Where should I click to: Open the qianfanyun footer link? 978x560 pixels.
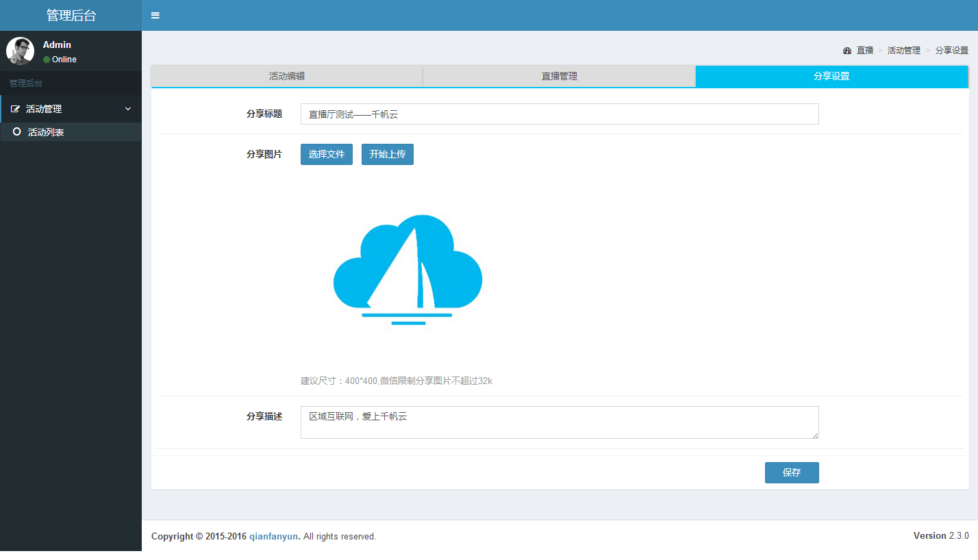tap(273, 537)
